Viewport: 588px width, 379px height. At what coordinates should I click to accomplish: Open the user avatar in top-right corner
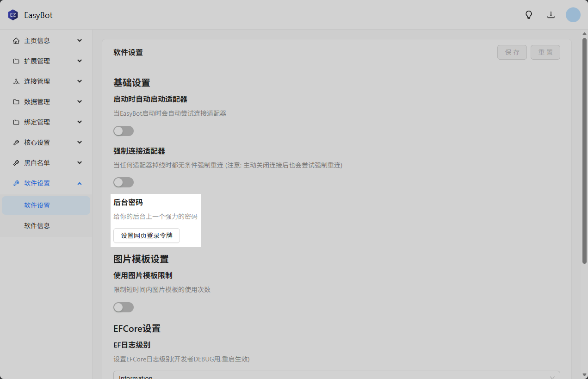573,15
